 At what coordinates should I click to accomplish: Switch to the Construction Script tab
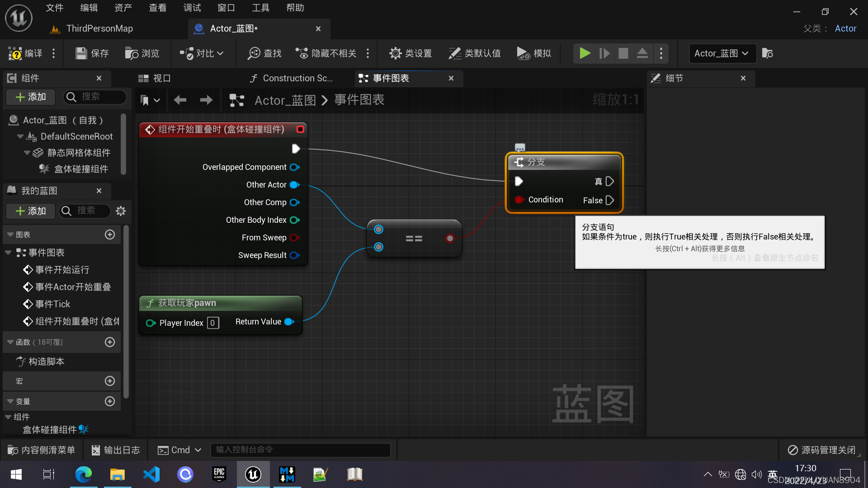(292, 78)
